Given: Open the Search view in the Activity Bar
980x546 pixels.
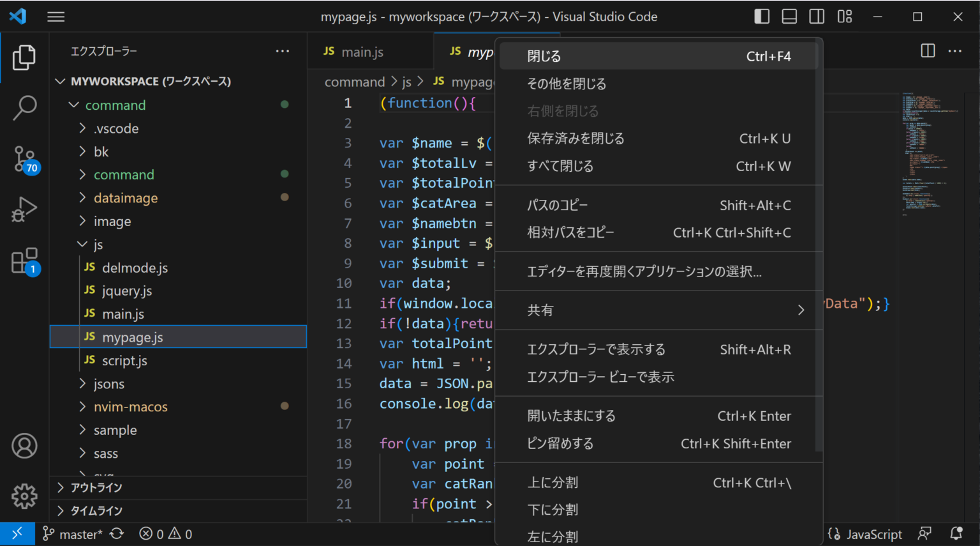Looking at the screenshot, I should pos(24,109).
